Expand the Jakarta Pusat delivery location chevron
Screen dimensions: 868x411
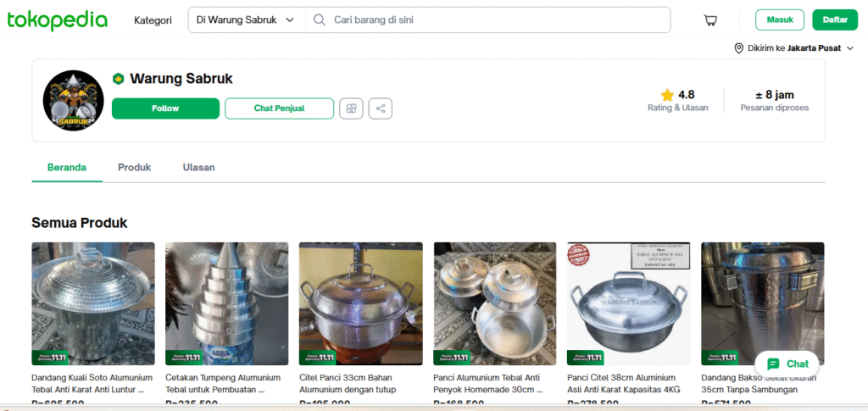click(x=850, y=48)
